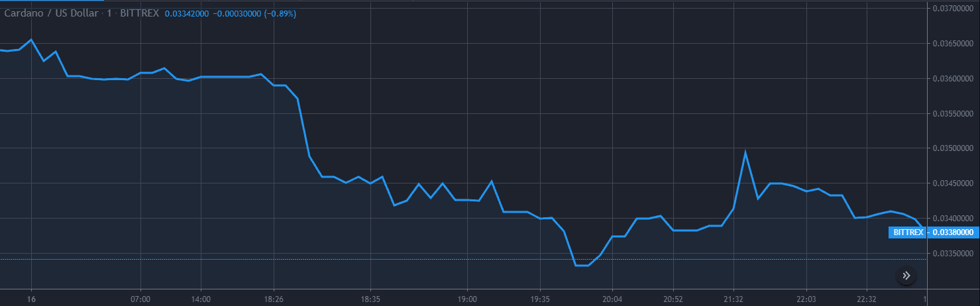Click the 22:03 time axis label

click(x=806, y=299)
